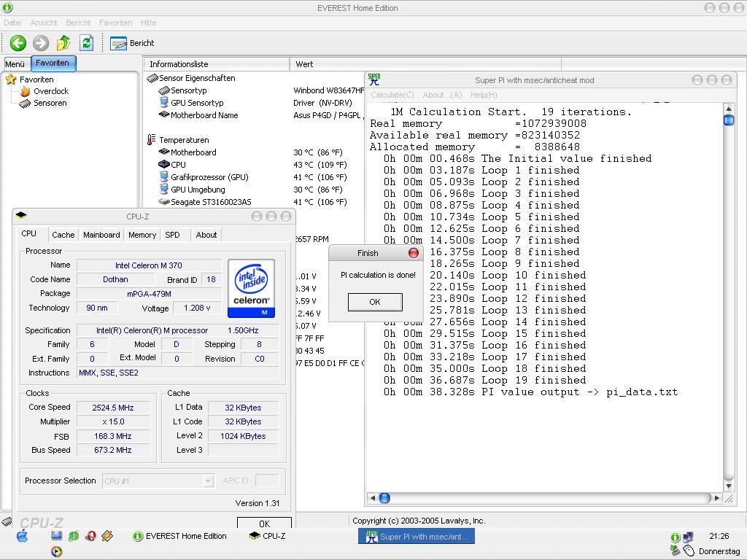The image size is (747, 560).
Task: Open Processor Selection CPU #1 dropdown
Action: click(158, 481)
